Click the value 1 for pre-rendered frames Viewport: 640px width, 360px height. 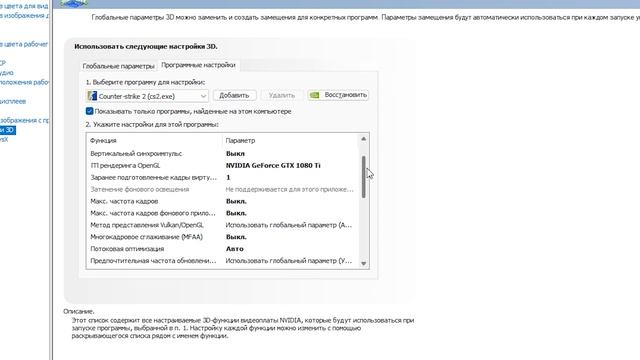pyautogui.click(x=228, y=177)
